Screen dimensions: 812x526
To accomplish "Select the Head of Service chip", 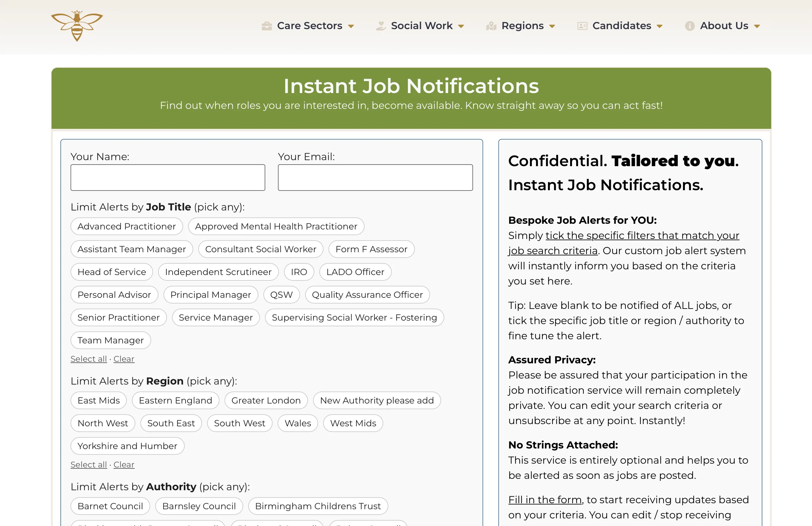I will [112, 272].
